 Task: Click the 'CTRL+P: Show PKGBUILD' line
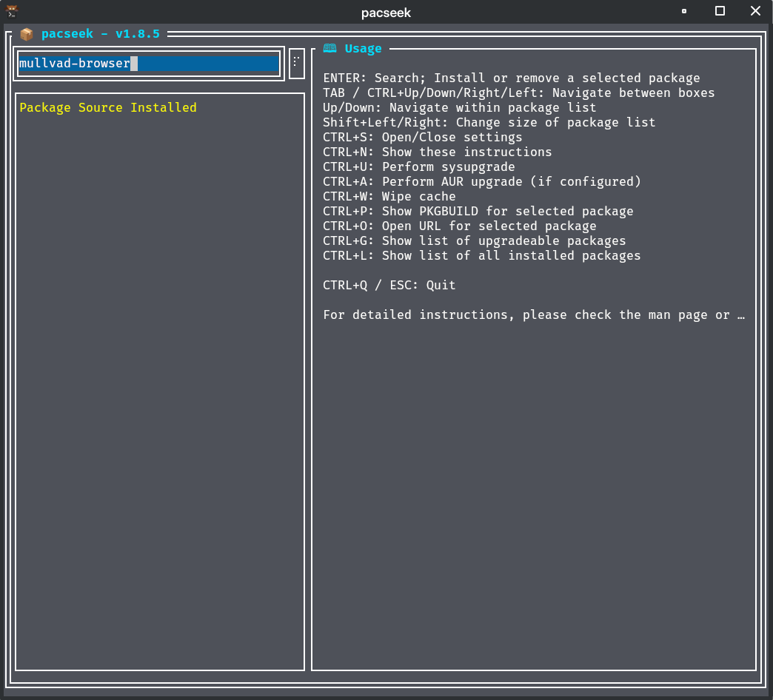tap(478, 211)
